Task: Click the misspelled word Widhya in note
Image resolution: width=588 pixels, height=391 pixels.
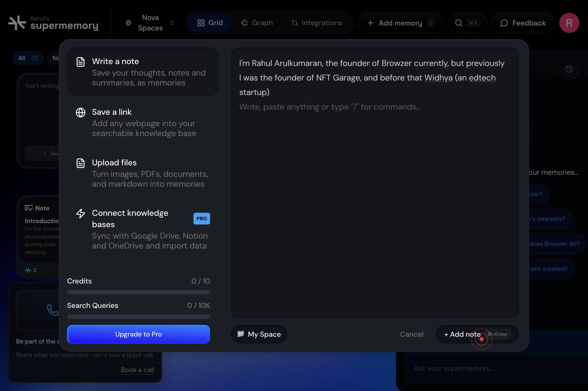Action: coord(438,78)
